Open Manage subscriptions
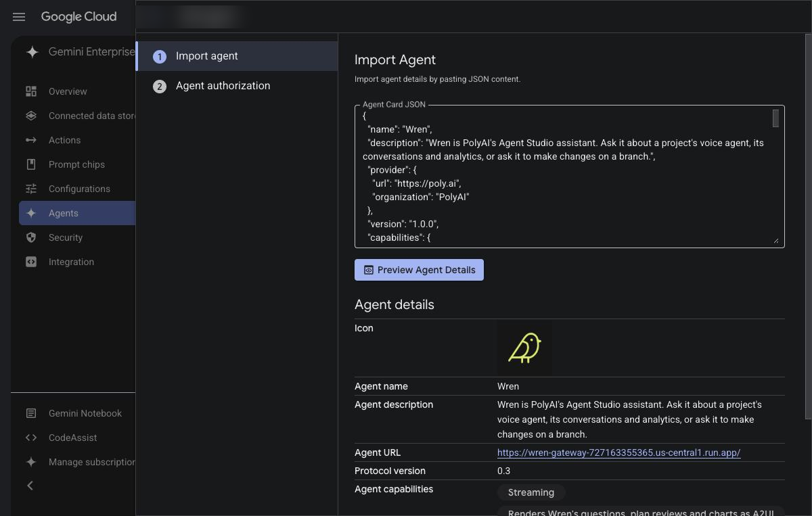Viewport: 812px width, 516px height. [77, 462]
